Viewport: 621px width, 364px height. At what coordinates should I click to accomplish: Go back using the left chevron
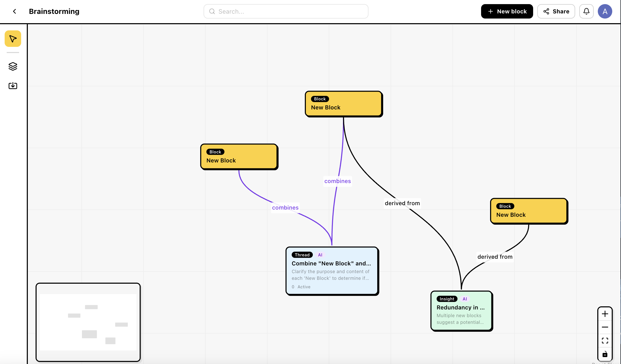click(x=14, y=11)
